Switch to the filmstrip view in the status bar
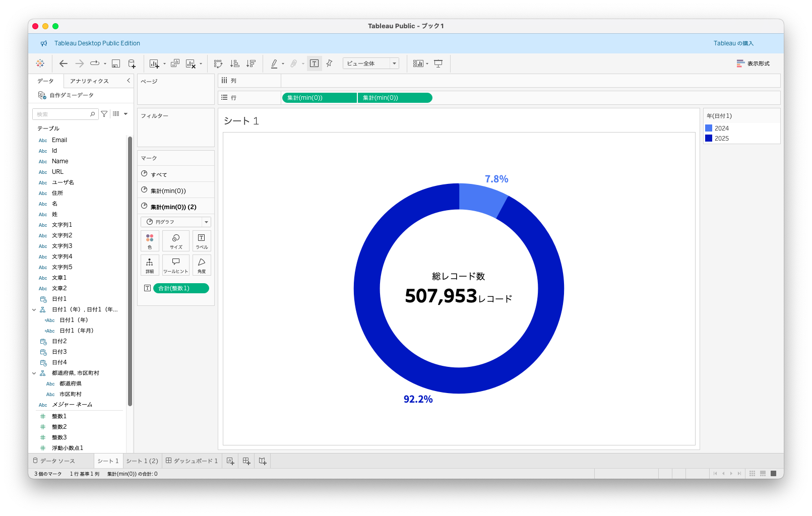The image size is (812, 516). 763,474
